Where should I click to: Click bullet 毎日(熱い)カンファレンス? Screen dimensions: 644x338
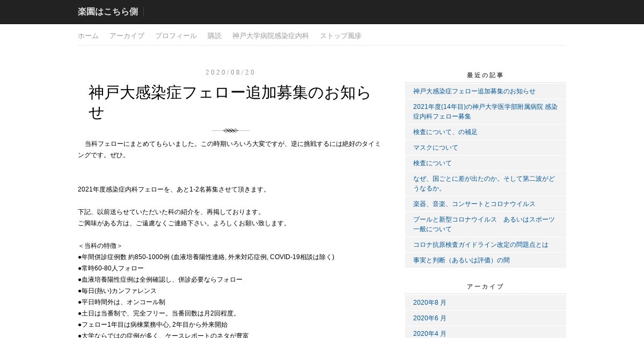(x=117, y=291)
